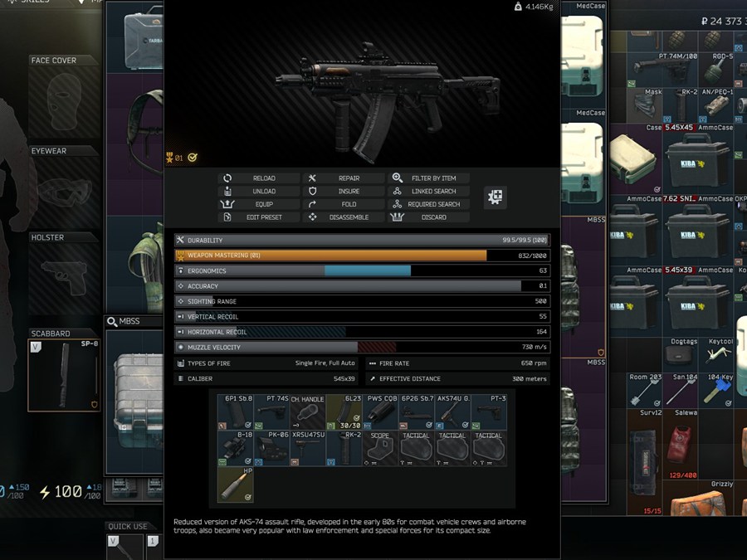Select the PT-3 stock mod slot
747x560 pixels.
click(489, 411)
